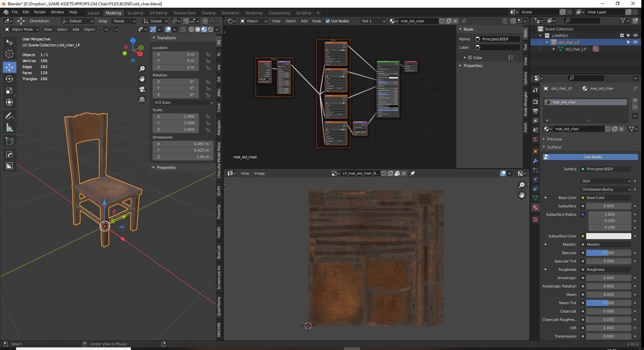Select the Scale tool
This screenshot has width=644, height=350.
(9, 91)
